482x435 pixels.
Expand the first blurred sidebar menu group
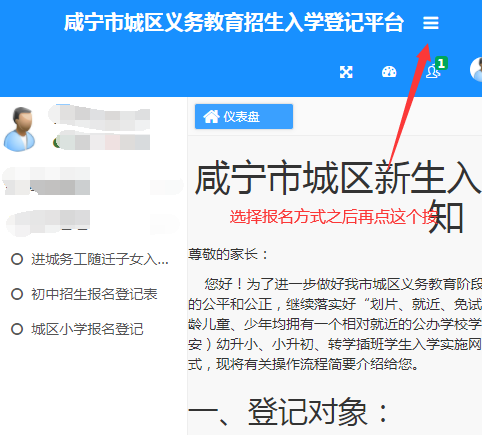coord(93,181)
